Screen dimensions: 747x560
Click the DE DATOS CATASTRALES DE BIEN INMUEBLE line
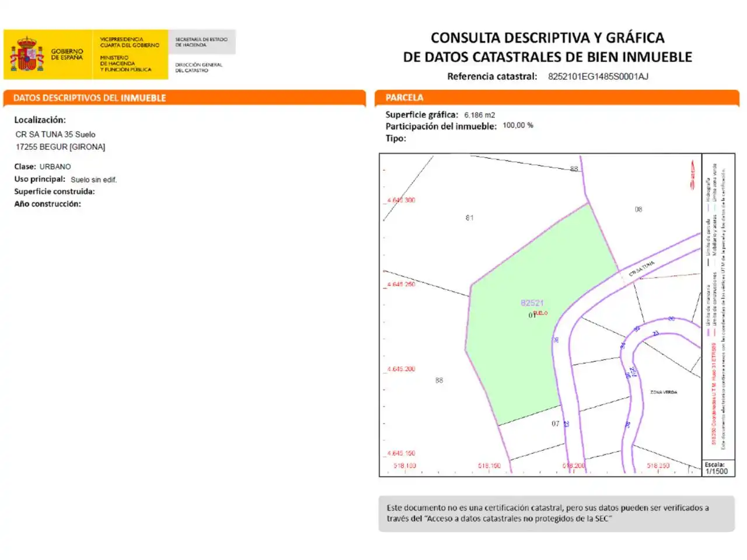tap(547, 57)
